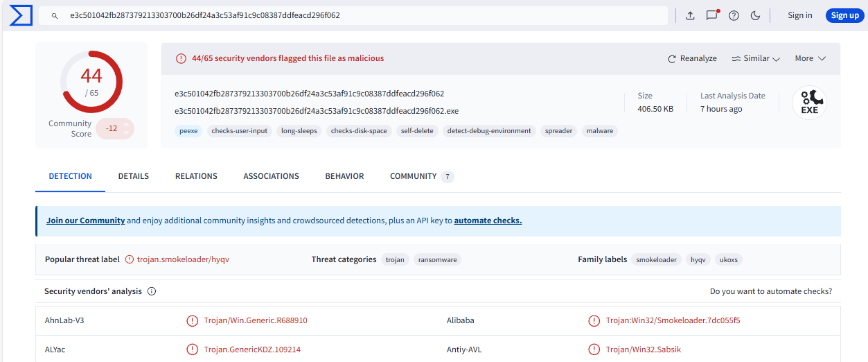
Task: Click the trojan.smokeloader/hyqv threat label
Action: point(183,259)
